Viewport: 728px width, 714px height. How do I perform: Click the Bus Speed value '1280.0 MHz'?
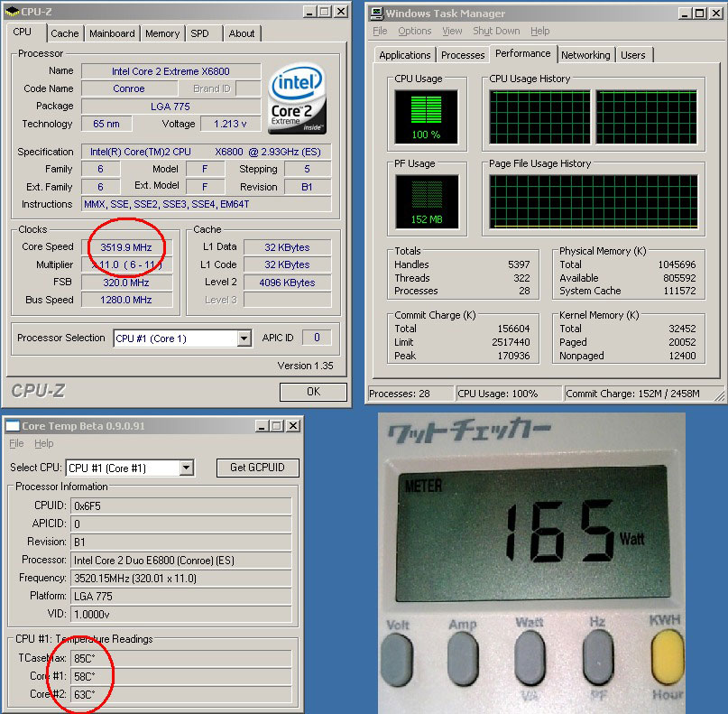point(126,300)
